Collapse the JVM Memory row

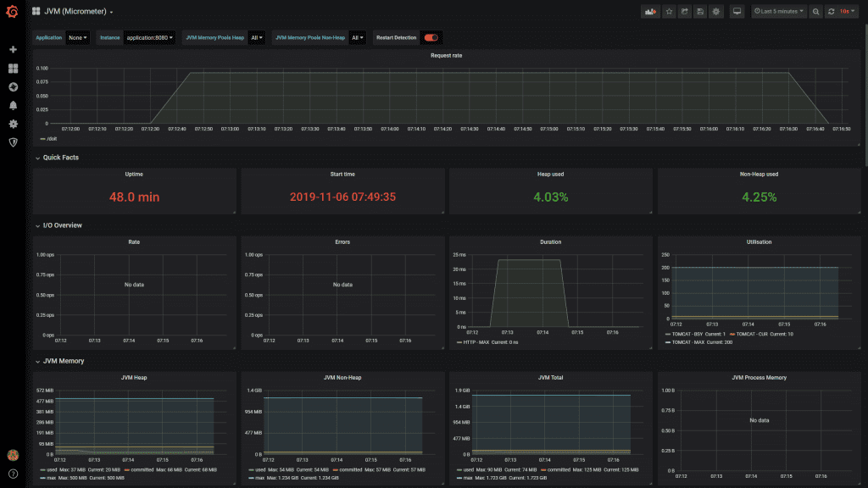[63, 361]
